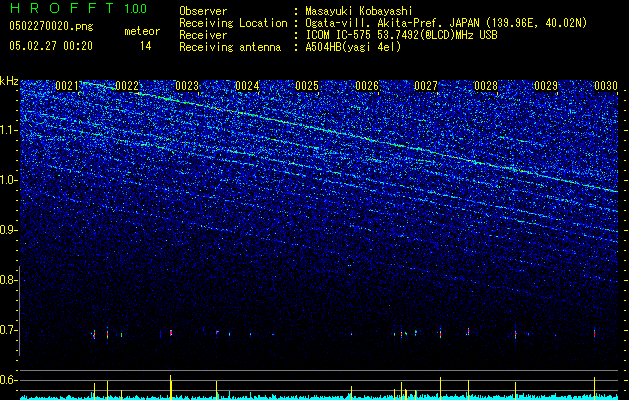Image resolution: width=629 pixels, height=400 pixels.
Task: Click the HROFFT program title
Action: [61, 8]
